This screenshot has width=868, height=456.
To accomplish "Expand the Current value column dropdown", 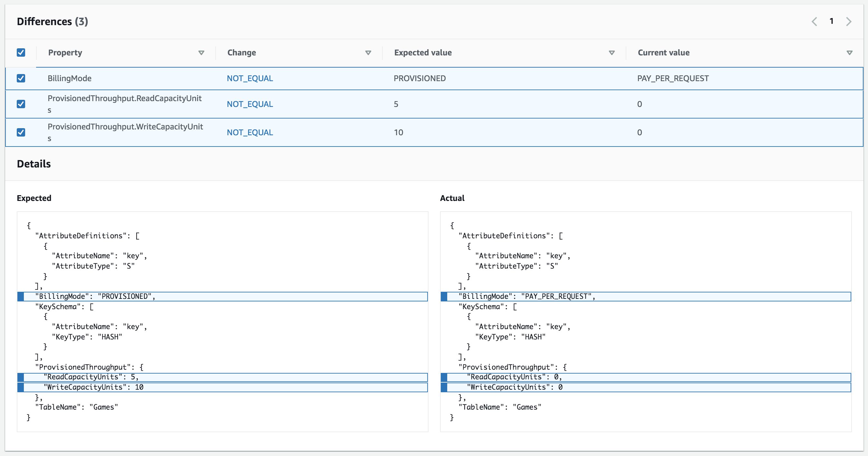I will (850, 53).
